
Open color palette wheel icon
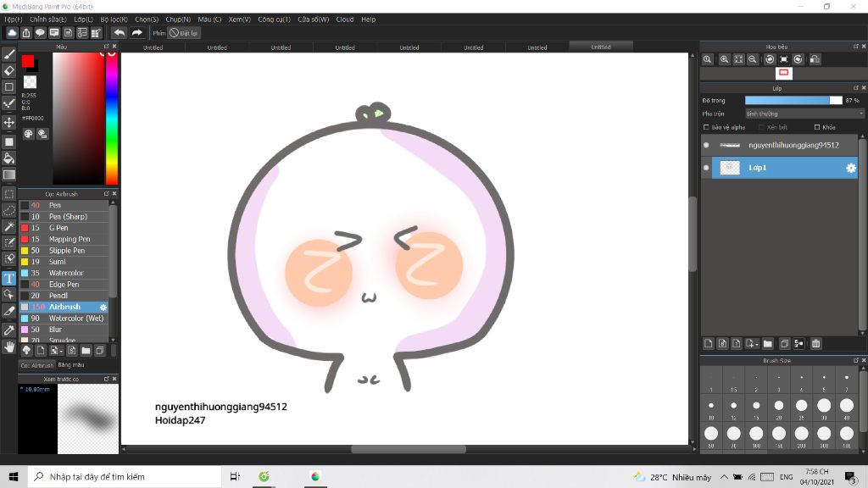pos(28,134)
